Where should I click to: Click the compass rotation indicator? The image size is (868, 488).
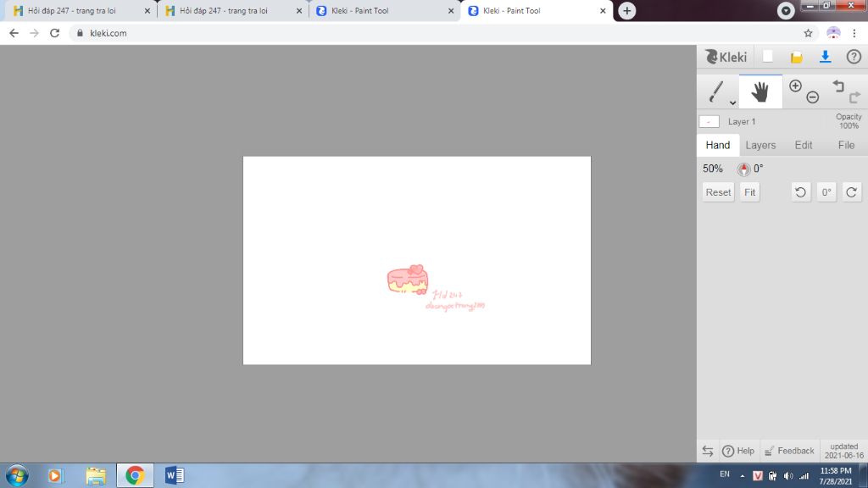743,169
